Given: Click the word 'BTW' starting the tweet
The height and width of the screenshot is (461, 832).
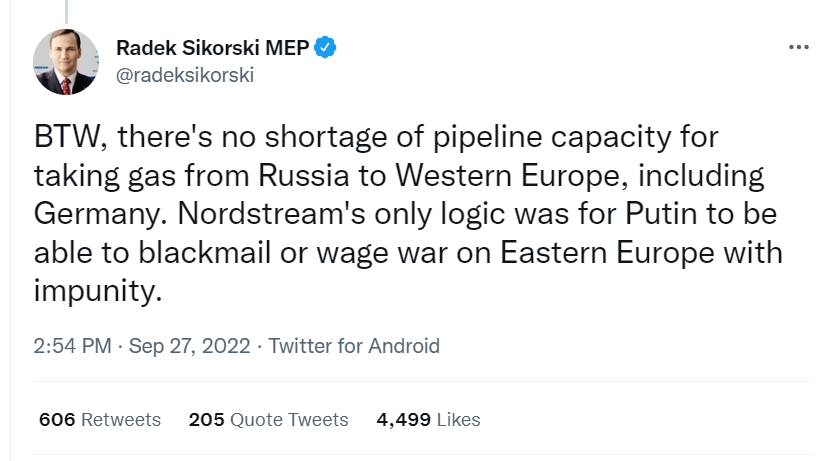Looking at the screenshot, I should [x=67, y=137].
